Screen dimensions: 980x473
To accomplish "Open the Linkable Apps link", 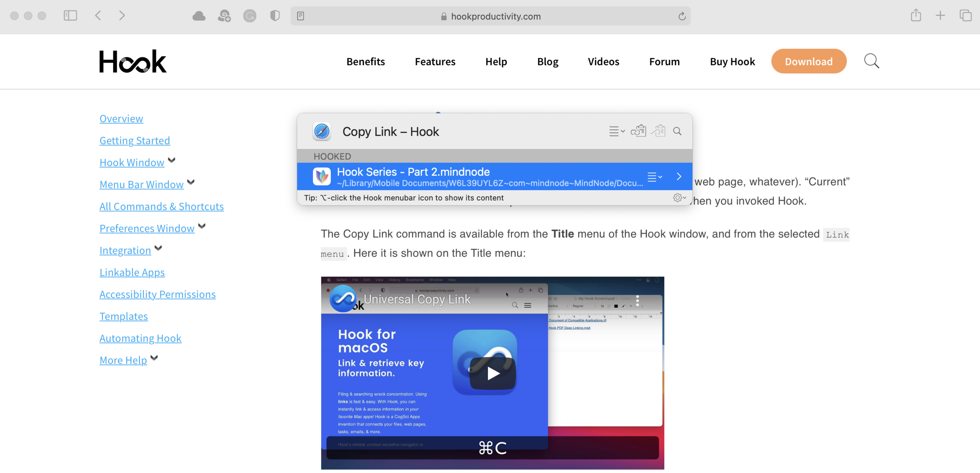I will pyautogui.click(x=132, y=272).
